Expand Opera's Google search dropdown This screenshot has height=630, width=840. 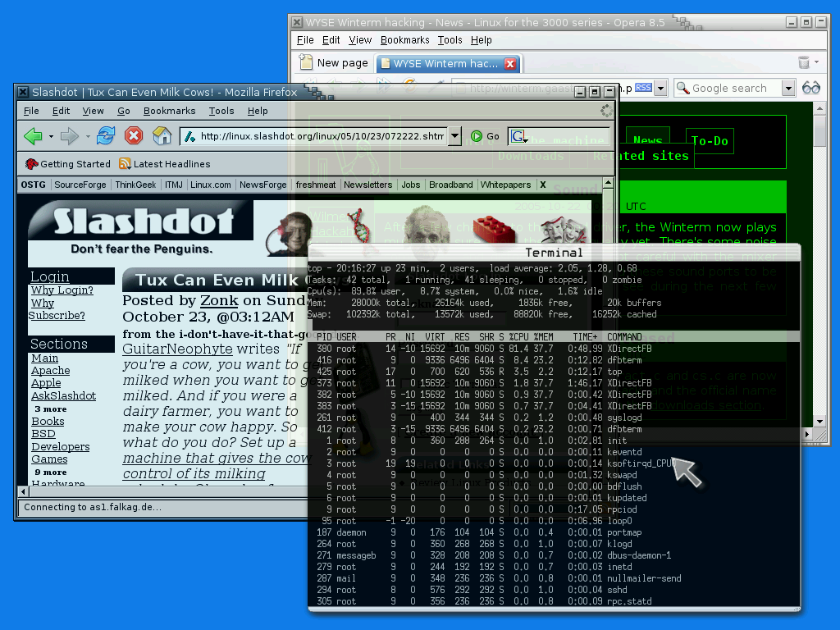tap(788, 88)
